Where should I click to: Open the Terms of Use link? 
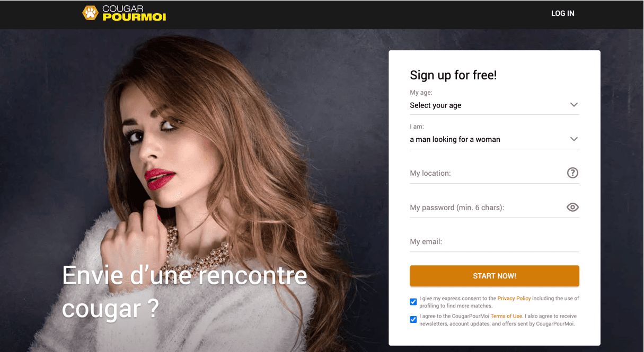[506, 317]
